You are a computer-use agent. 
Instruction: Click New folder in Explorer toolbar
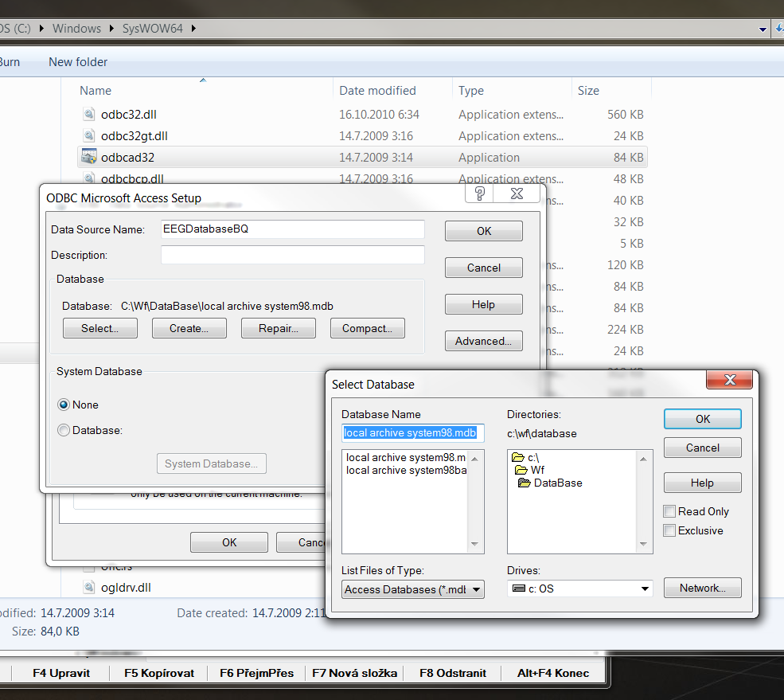tap(78, 62)
